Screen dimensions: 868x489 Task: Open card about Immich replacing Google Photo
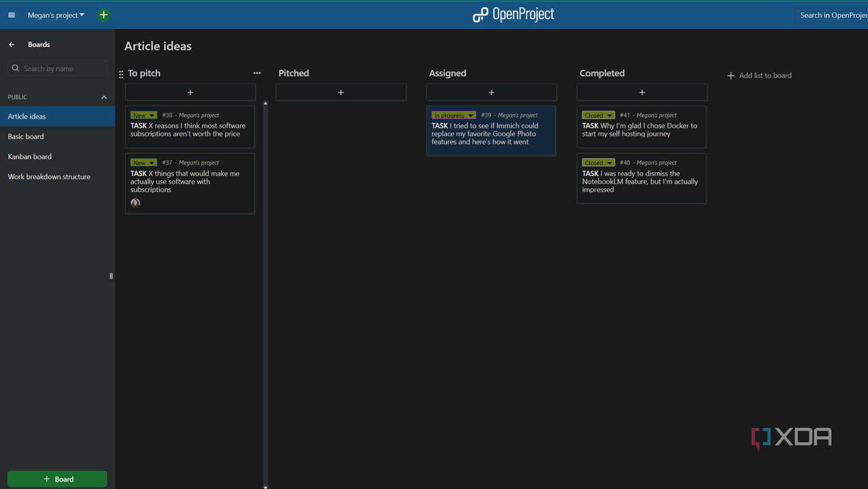click(x=491, y=131)
